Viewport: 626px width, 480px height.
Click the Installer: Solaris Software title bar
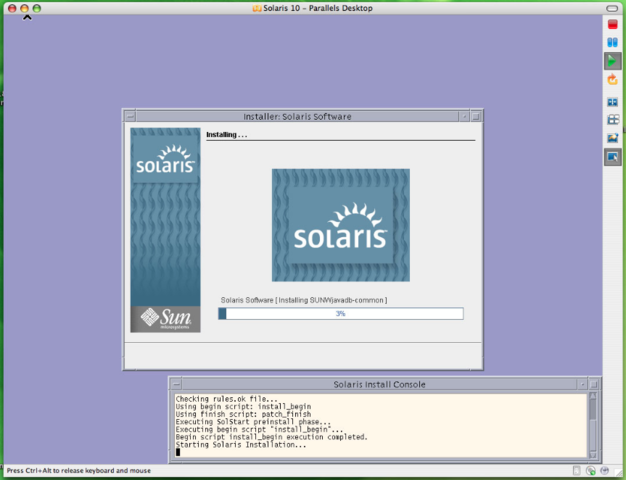tap(297, 117)
